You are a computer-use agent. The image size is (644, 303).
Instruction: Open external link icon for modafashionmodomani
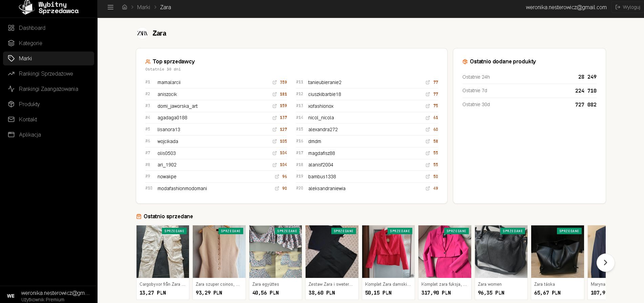pos(277,188)
